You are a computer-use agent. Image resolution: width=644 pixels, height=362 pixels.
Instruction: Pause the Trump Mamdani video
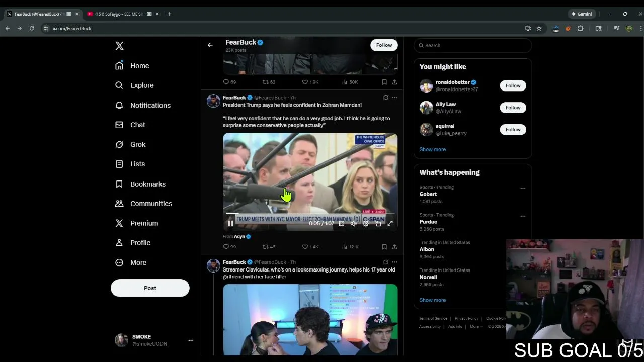(x=230, y=224)
